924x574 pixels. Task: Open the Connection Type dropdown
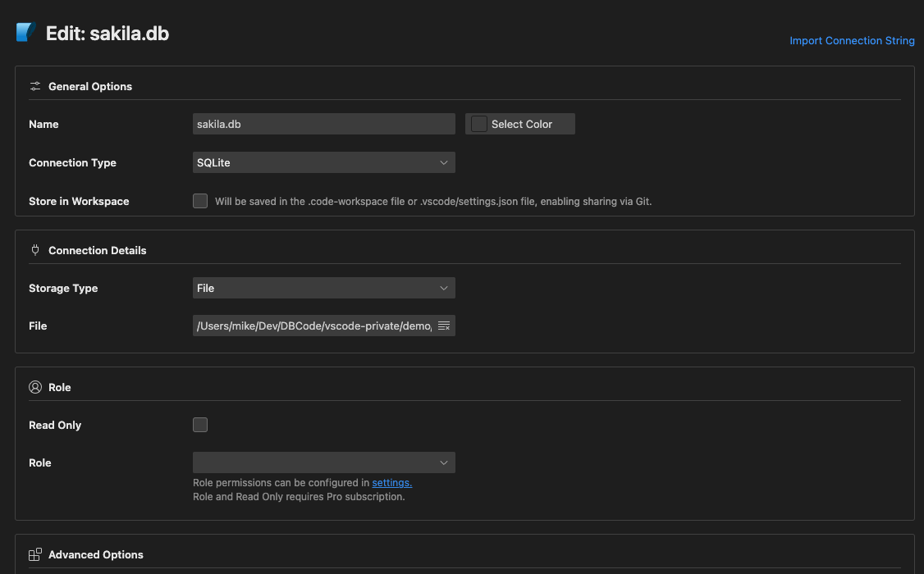(323, 162)
